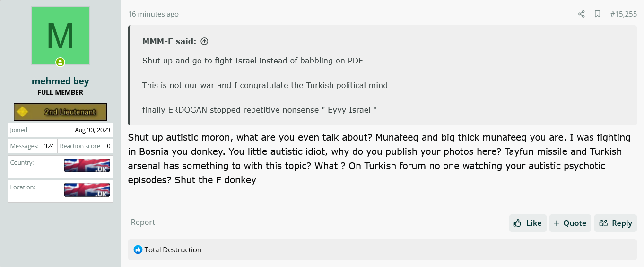Click the green M avatar thumbnail
Image resolution: width=644 pixels, height=267 pixels.
[61, 36]
